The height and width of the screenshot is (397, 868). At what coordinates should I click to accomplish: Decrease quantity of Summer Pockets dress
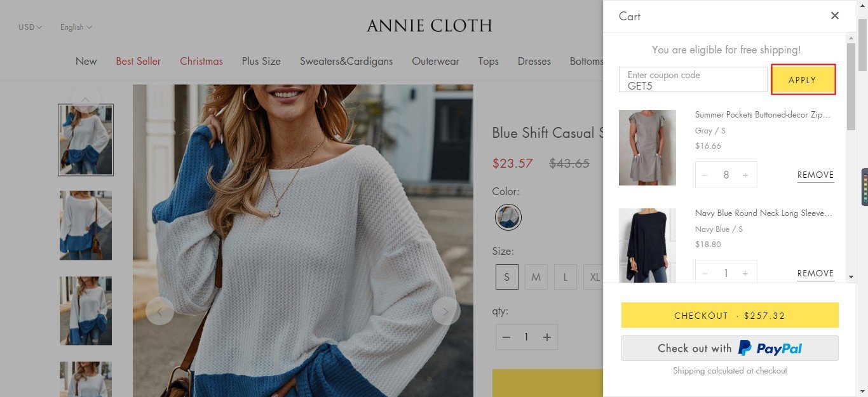[705, 175]
